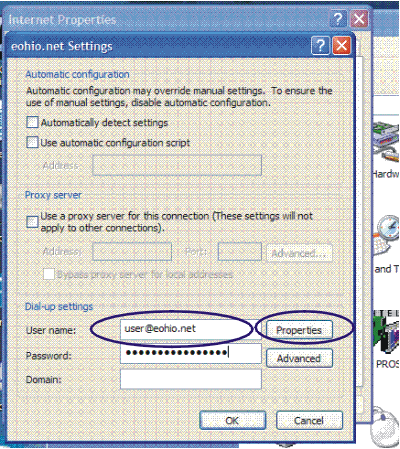Click Internet Properties help question icon
The width and height of the screenshot is (400, 449).
pos(338,19)
